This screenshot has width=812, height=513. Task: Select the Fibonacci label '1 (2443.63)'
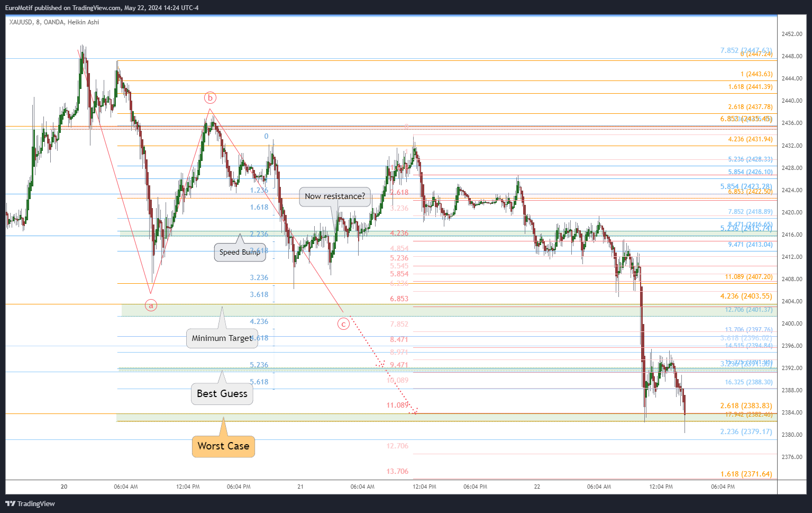coord(756,74)
